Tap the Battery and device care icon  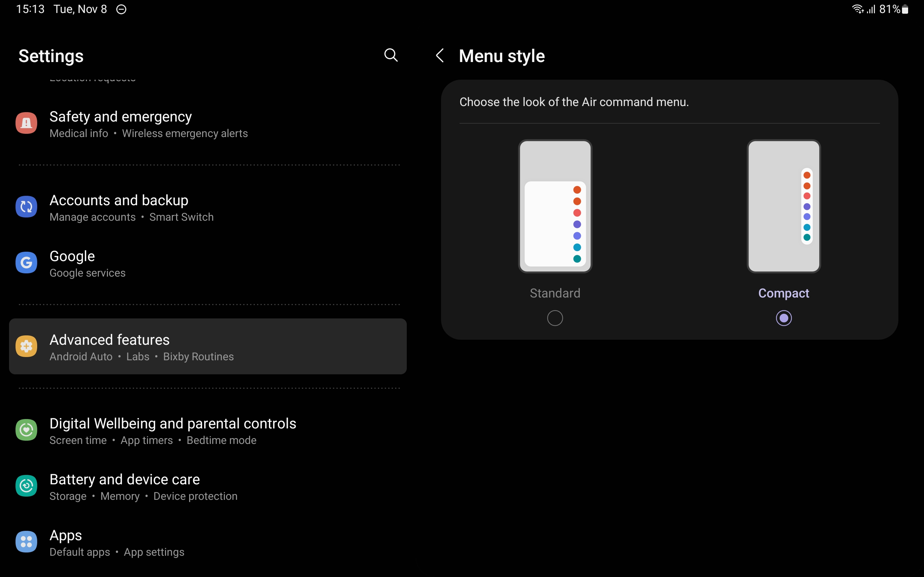(x=26, y=486)
